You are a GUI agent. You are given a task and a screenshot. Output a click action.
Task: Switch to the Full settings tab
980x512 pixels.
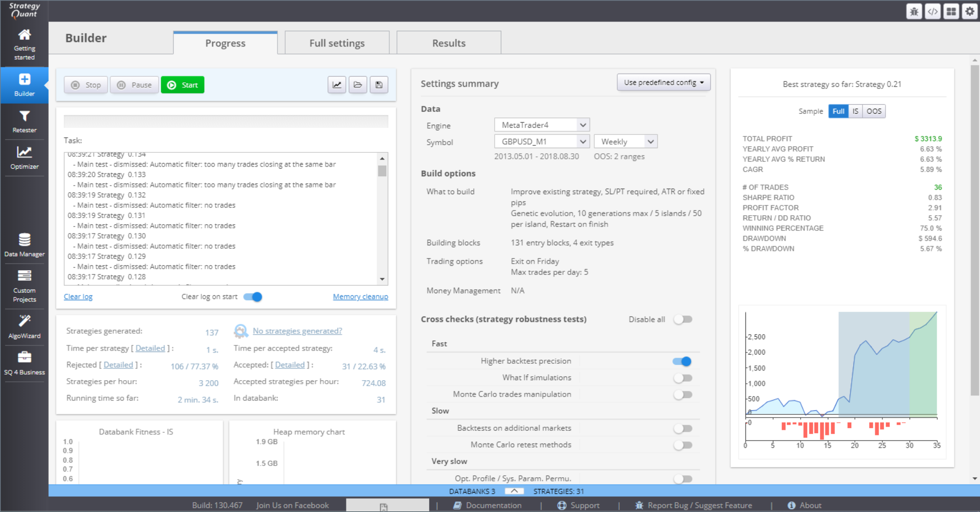click(337, 43)
